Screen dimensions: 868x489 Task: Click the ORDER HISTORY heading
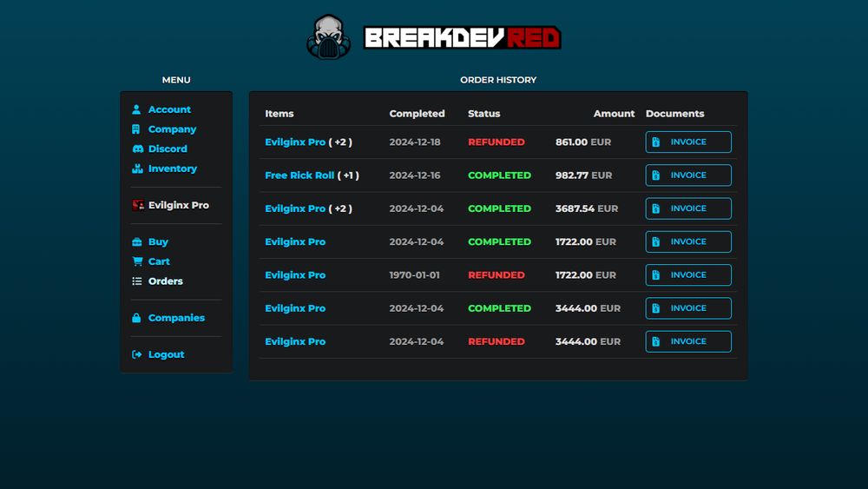click(x=498, y=80)
